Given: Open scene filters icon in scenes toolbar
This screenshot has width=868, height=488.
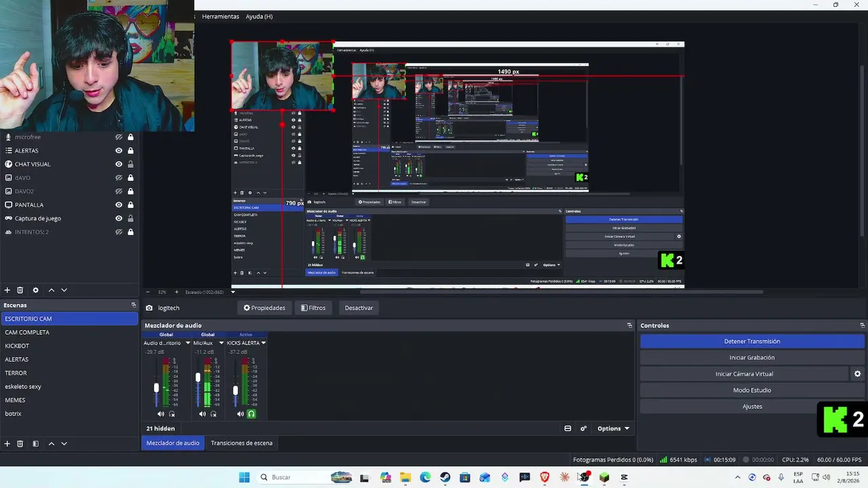Looking at the screenshot, I should coord(36,443).
